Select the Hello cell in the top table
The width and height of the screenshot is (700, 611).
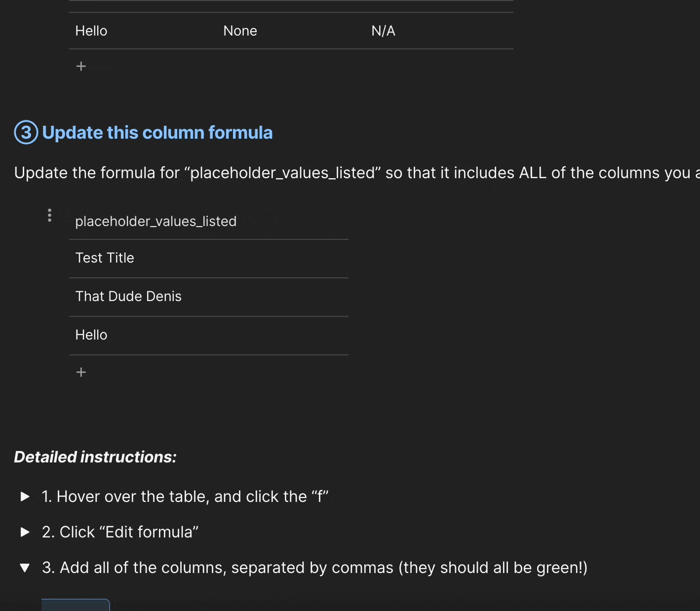pos(91,31)
